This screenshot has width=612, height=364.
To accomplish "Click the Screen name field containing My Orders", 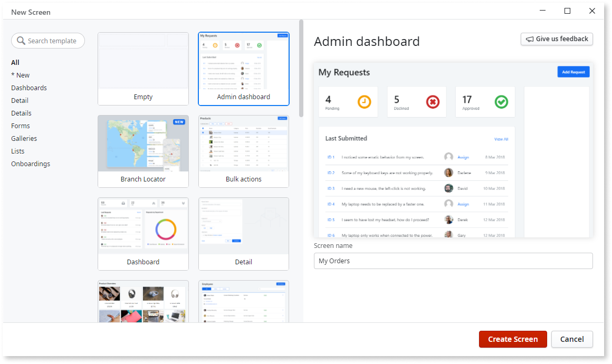I will point(453,261).
